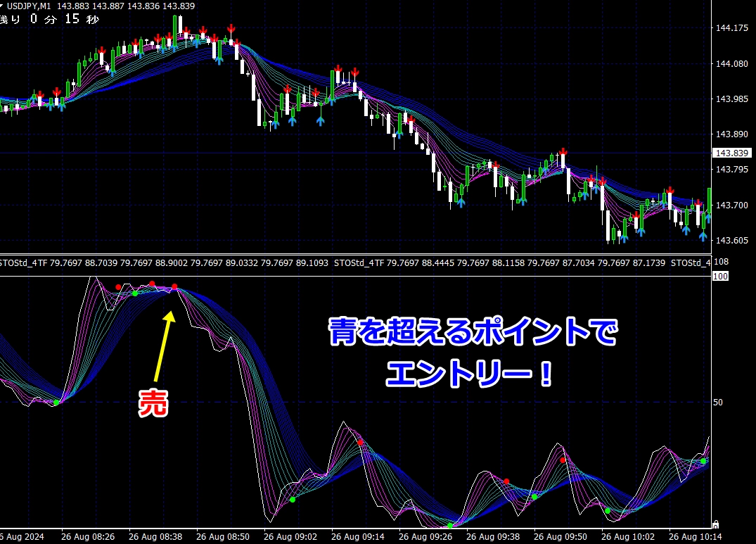The width and height of the screenshot is (756, 544).
Task: Click the rightmost green dot on the stochastic indicator
Action: (x=703, y=461)
